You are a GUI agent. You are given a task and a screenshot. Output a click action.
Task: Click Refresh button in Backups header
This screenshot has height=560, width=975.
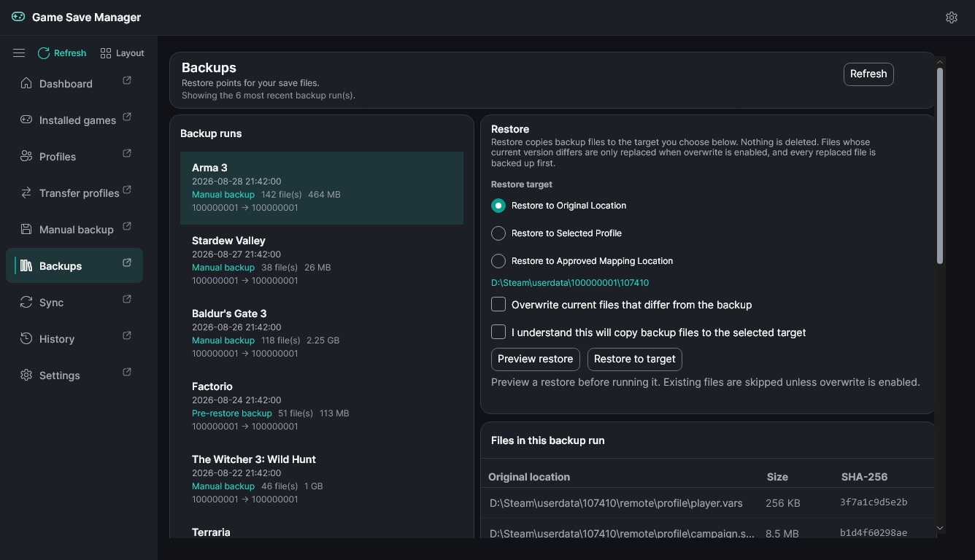coord(868,74)
